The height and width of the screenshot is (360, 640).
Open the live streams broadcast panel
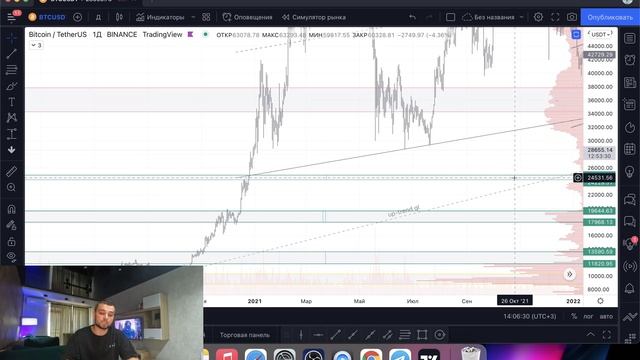tap(630, 266)
